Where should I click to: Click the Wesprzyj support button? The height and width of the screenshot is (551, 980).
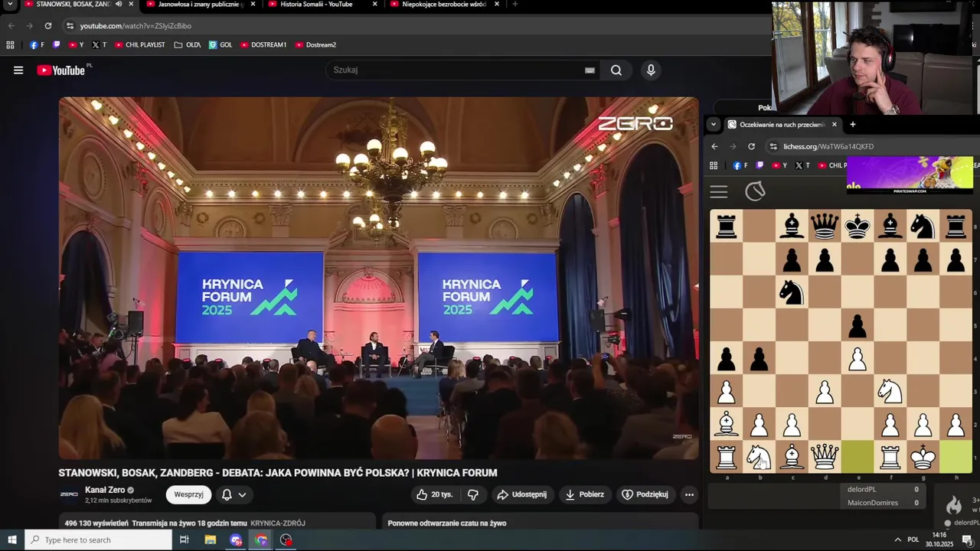point(188,494)
